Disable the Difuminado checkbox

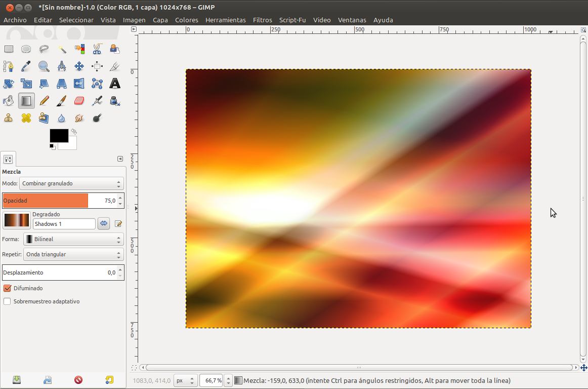click(x=7, y=288)
